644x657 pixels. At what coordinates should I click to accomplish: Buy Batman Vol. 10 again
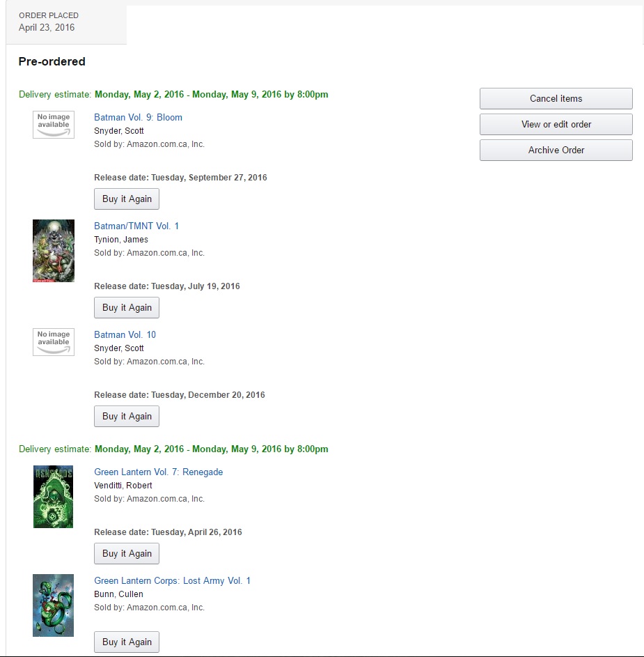127,416
